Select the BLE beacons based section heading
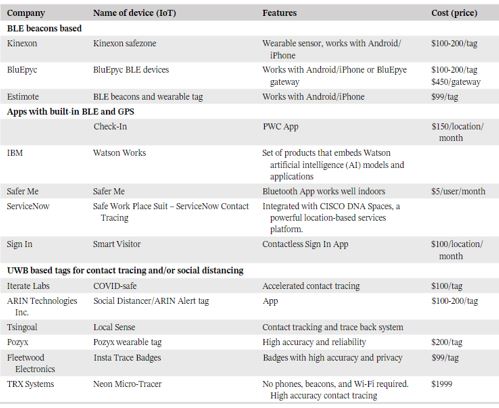 [x=44, y=28]
